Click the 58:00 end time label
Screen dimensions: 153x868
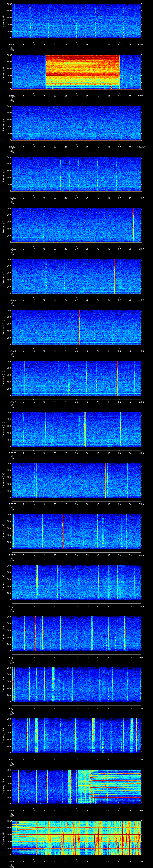click(x=141, y=44)
